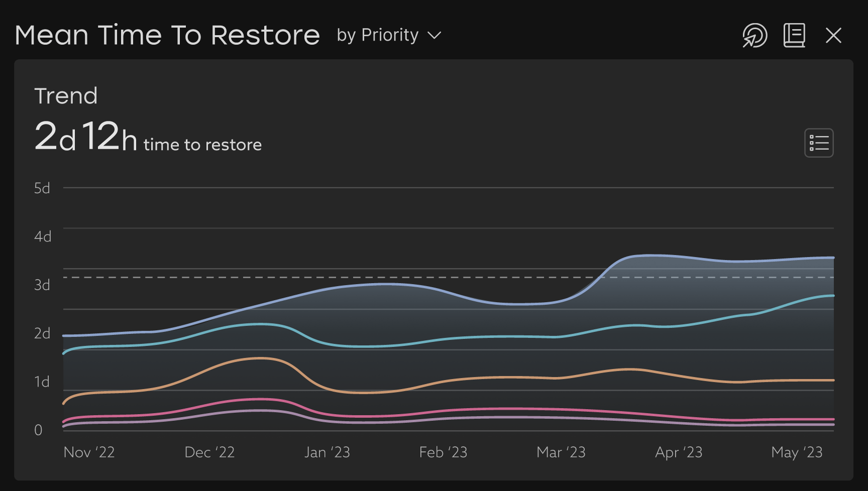
Task: Click the 'Trend' section heading
Action: [x=66, y=96]
